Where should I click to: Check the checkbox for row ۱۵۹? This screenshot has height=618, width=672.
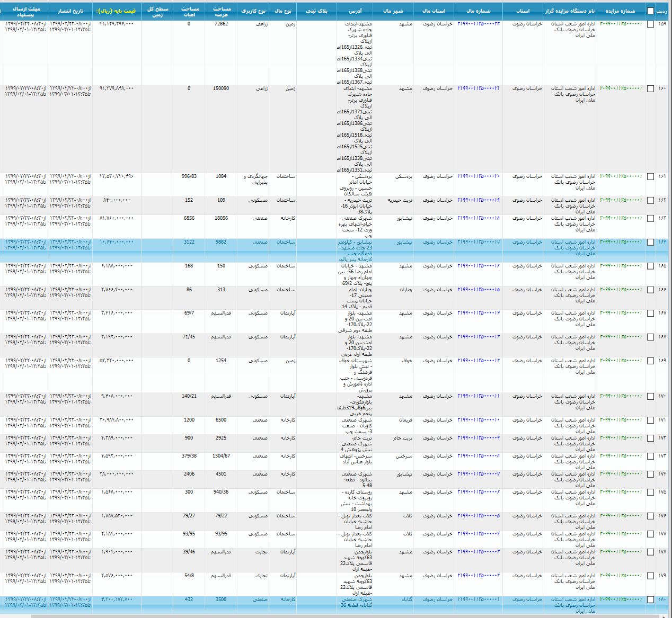pyautogui.click(x=650, y=24)
